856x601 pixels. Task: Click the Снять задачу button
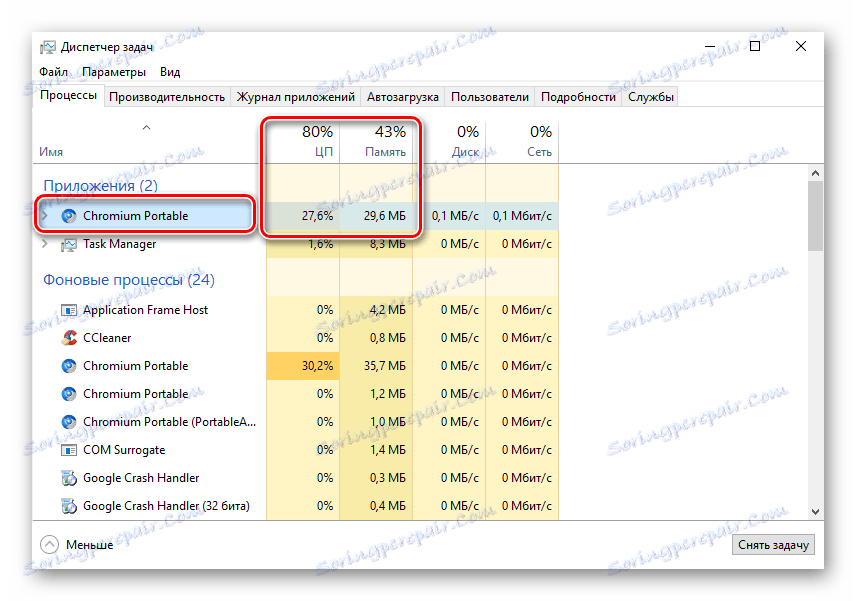773,545
